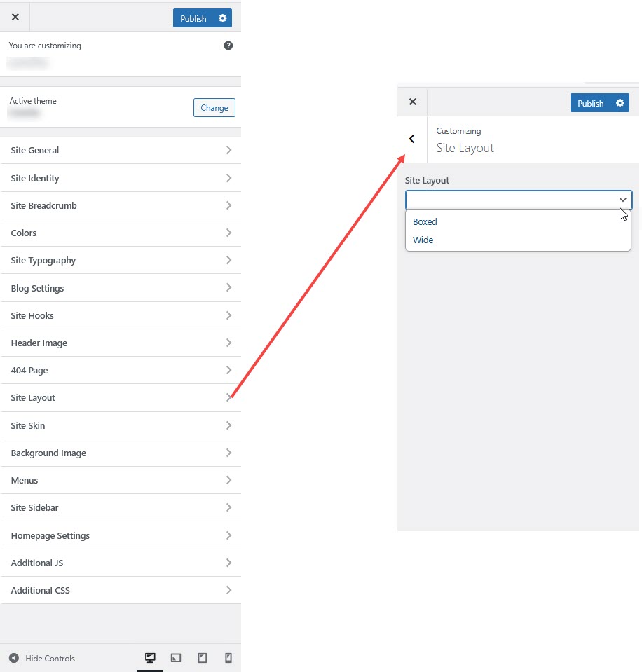Expand the Colors section

[121, 233]
